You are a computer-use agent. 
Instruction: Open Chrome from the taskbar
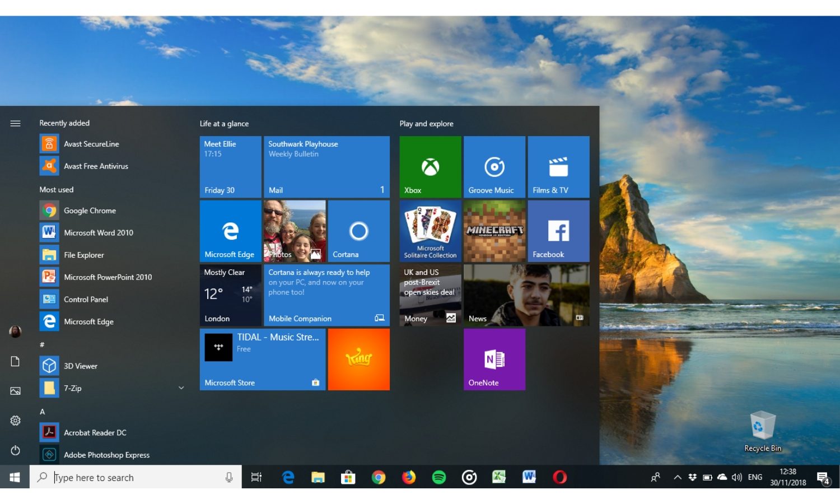379,477
